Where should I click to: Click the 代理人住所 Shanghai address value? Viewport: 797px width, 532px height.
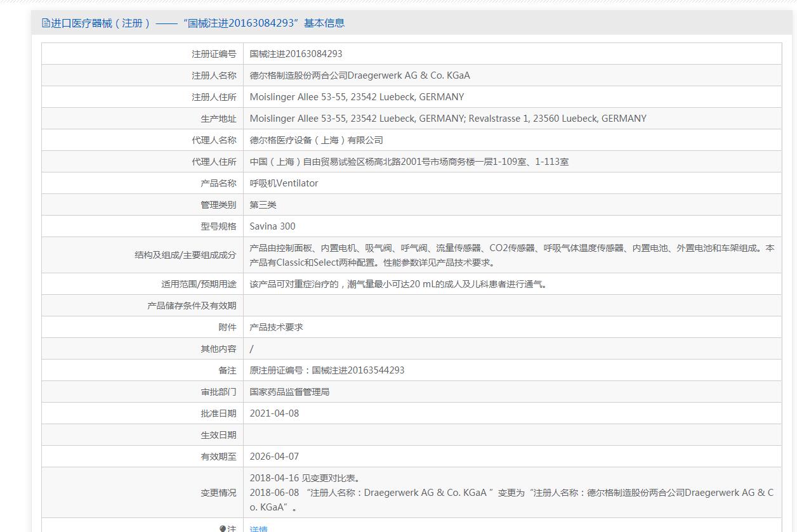coord(409,162)
